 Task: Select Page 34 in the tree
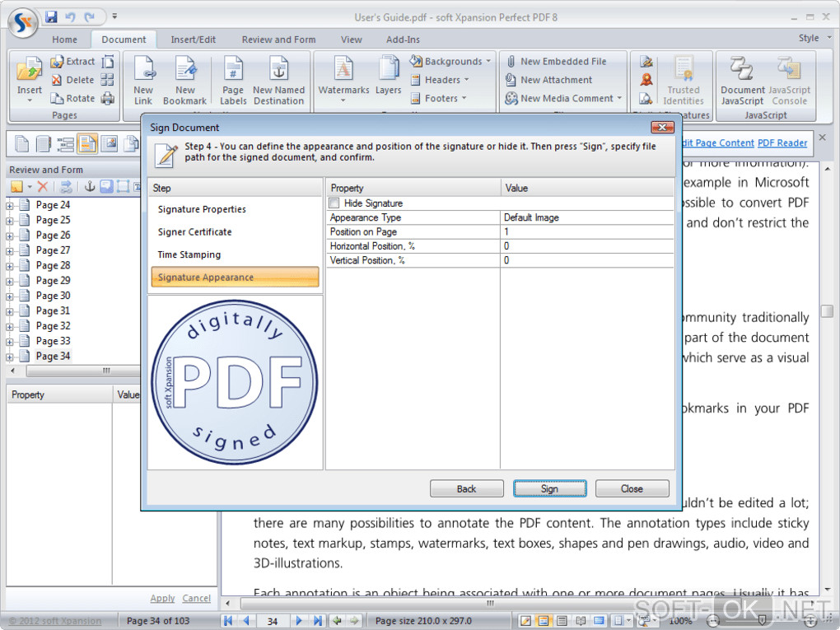coord(53,357)
